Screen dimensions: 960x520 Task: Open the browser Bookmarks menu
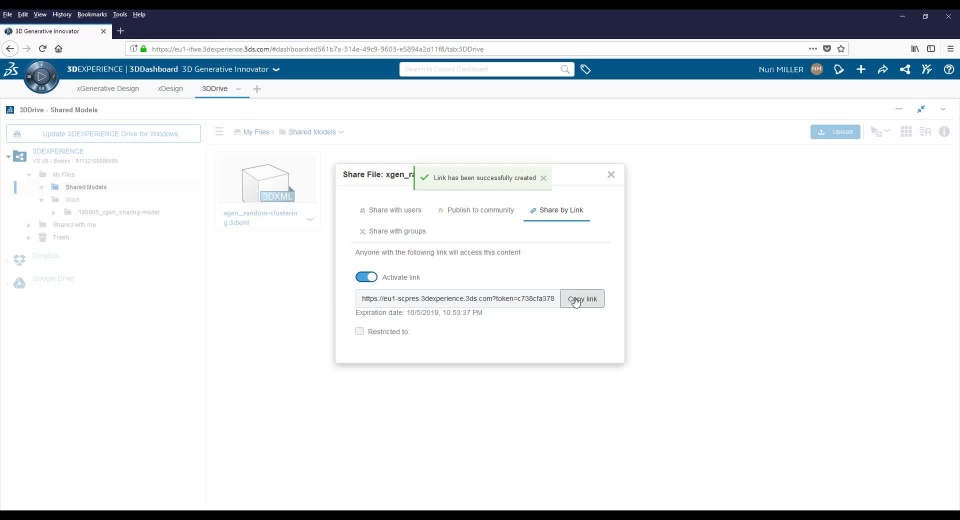[x=92, y=14]
